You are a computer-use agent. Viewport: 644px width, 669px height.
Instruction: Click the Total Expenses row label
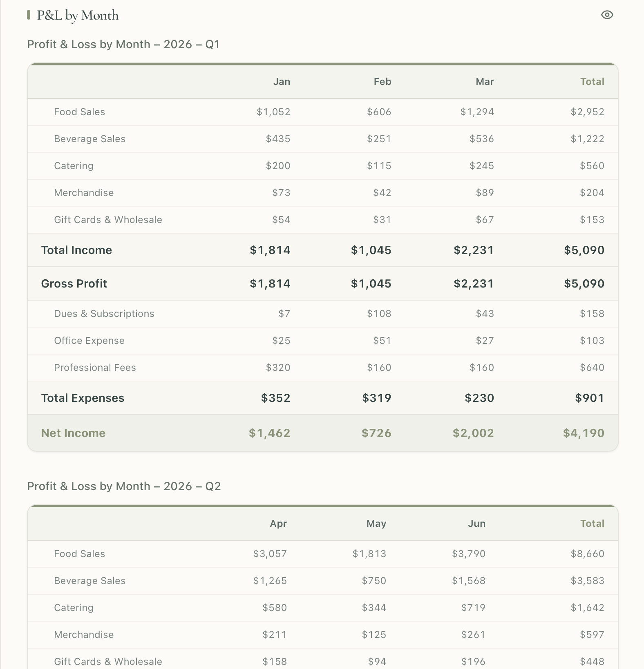83,398
